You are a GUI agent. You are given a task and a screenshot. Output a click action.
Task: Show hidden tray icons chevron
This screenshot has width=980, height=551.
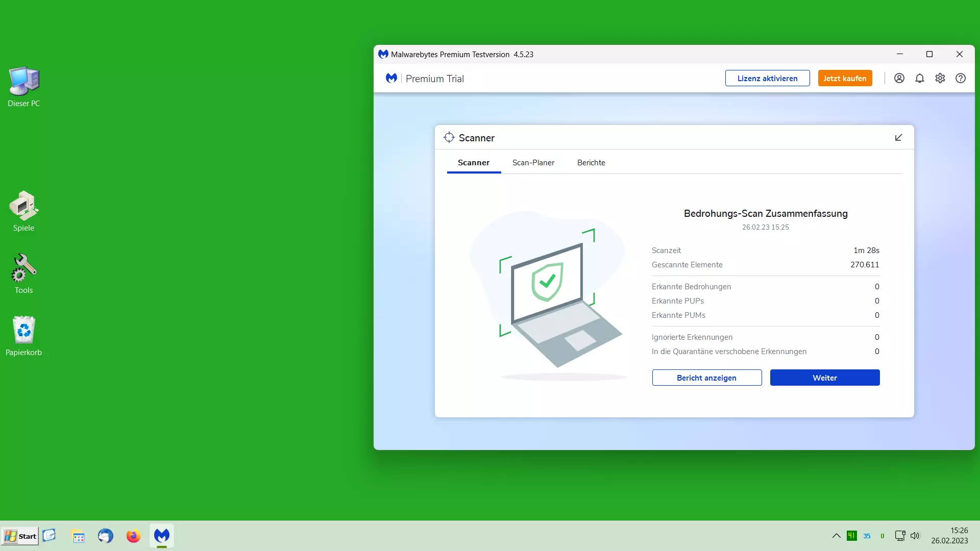[x=836, y=536]
